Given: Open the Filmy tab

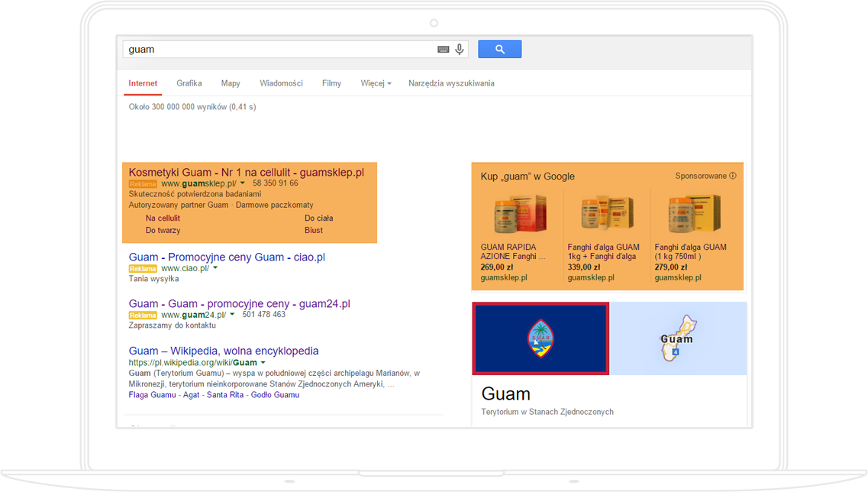Looking at the screenshot, I should (x=331, y=83).
